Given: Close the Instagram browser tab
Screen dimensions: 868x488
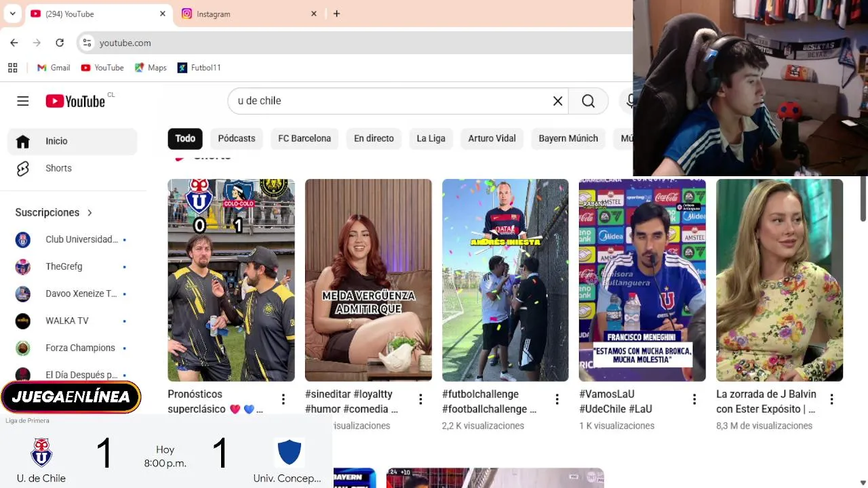Looking at the screenshot, I should coord(314,14).
